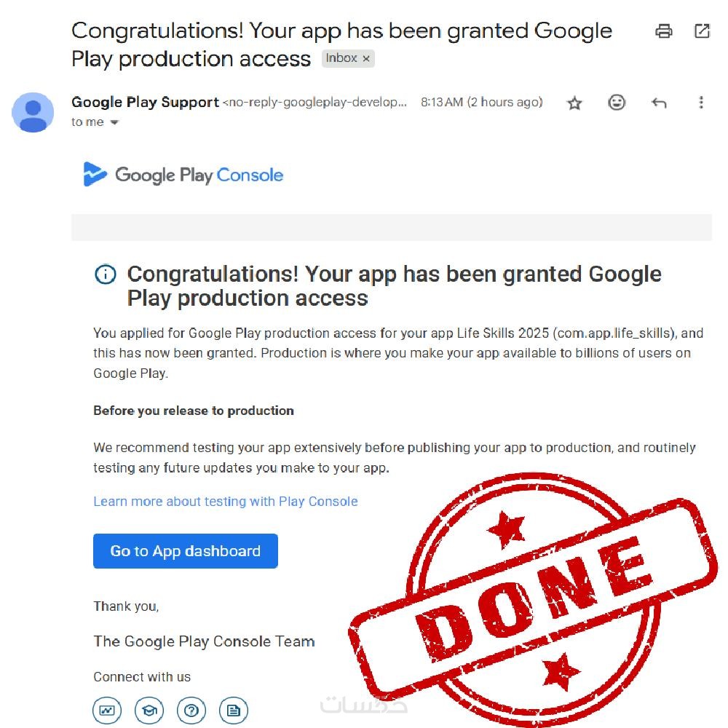The image size is (728, 728).
Task: Click the statistics chart icon under Connect with us
Action: (x=107, y=710)
